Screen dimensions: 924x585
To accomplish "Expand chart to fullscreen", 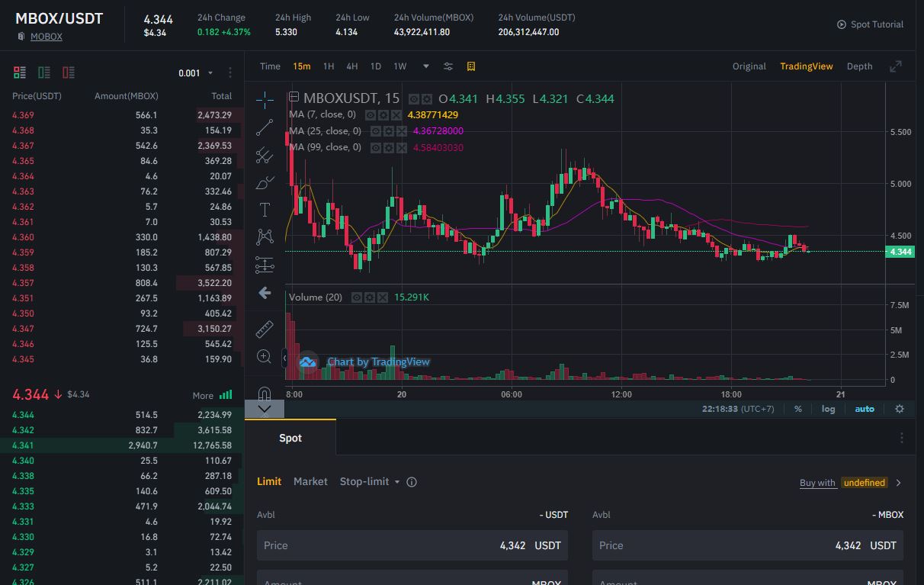I will [x=896, y=66].
